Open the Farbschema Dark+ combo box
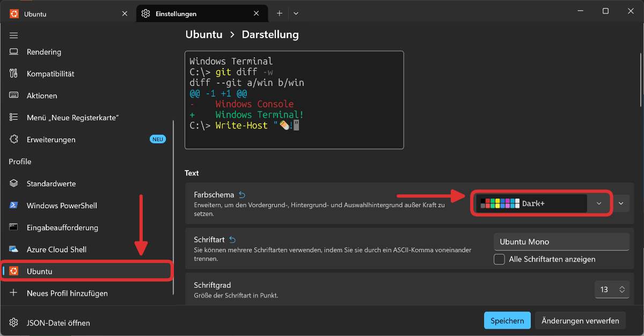The height and width of the screenshot is (336, 644). 542,204
